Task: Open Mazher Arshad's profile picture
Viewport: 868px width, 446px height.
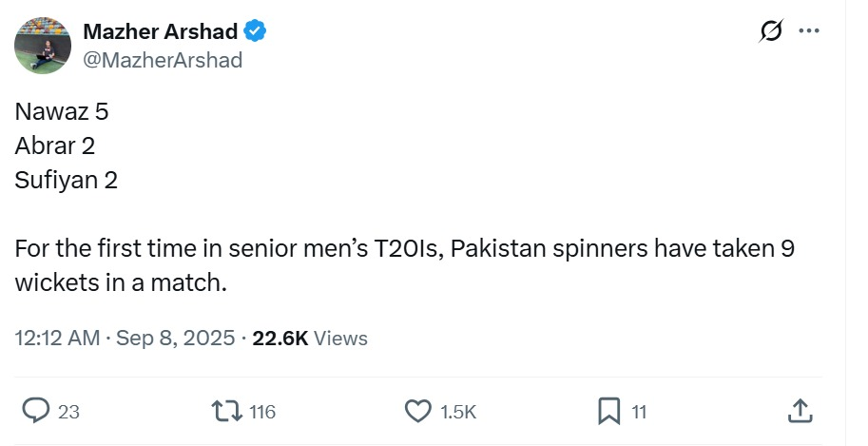Action: (41, 44)
